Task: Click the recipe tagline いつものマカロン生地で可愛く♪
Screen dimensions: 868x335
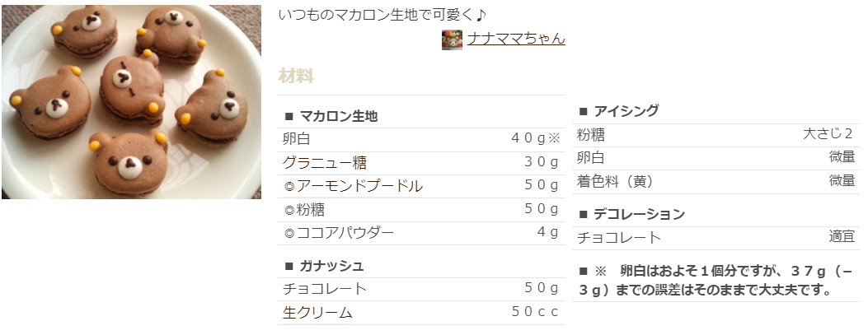Action: (382, 14)
